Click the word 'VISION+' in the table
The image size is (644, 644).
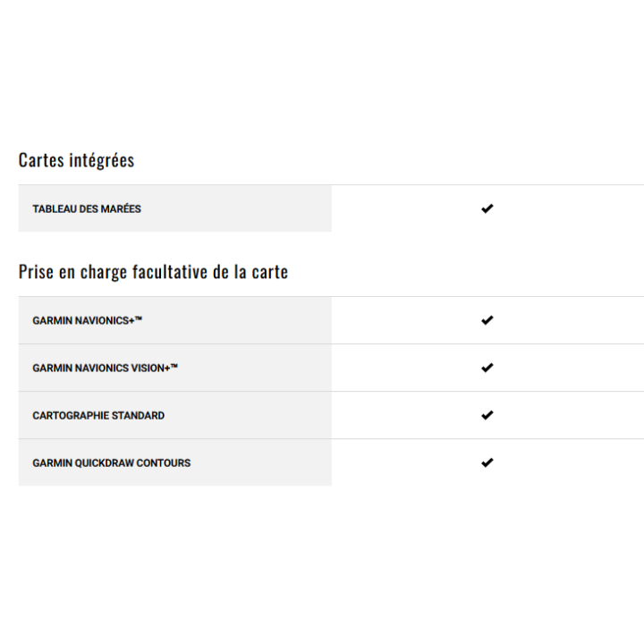pyautogui.click(x=150, y=368)
